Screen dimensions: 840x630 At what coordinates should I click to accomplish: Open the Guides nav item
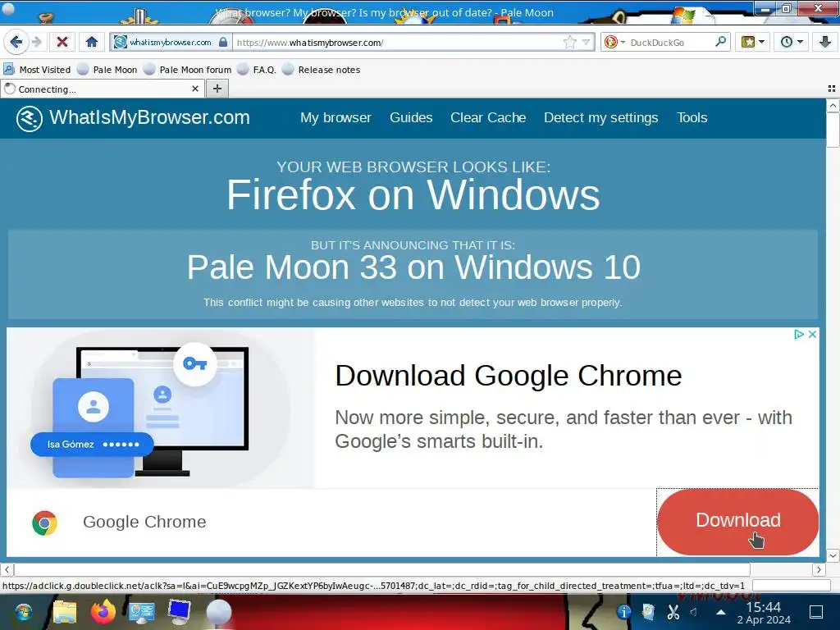pyautogui.click(x=411, y=118)
